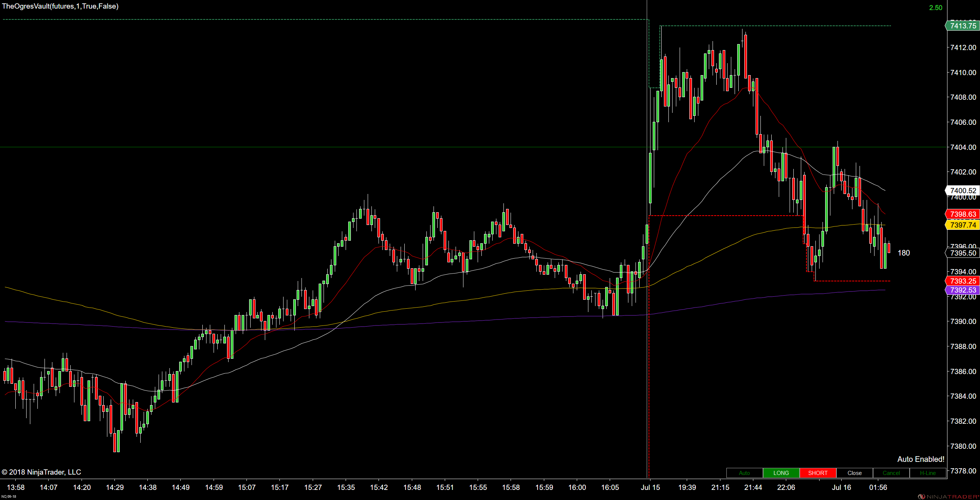Click the 14:59 time label
Viewport: 980px width, 500px height.
coord(214,487)
